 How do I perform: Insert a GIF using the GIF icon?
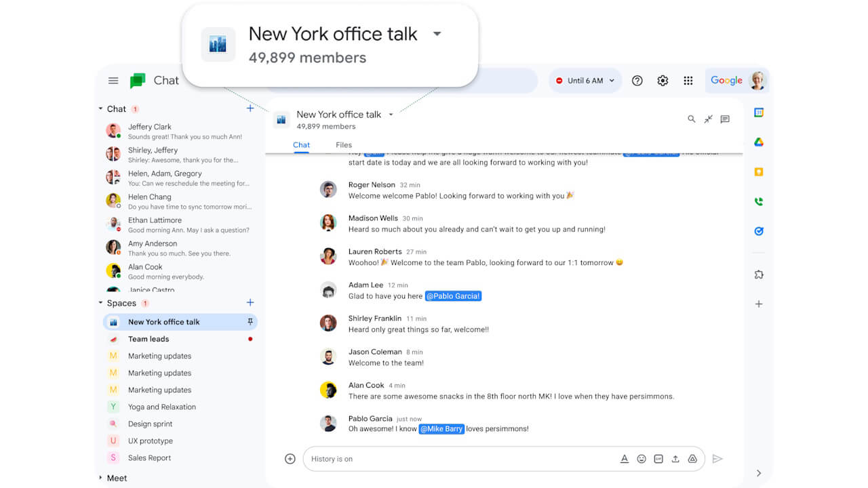coord(658,459)
